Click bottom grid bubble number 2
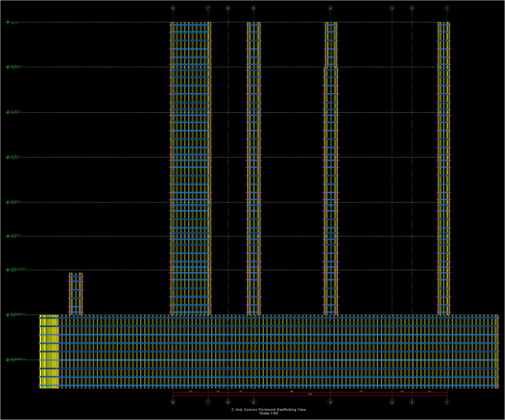Image resolution: width=505 pixels, height=420 pixels. click(x=412, y=402)
